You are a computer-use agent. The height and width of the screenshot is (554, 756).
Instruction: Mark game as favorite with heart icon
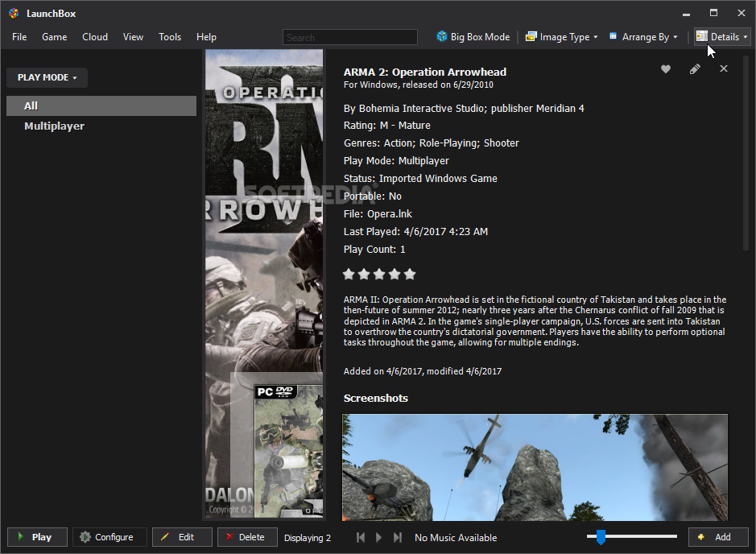pyautogui.click(x=666, y=69)
